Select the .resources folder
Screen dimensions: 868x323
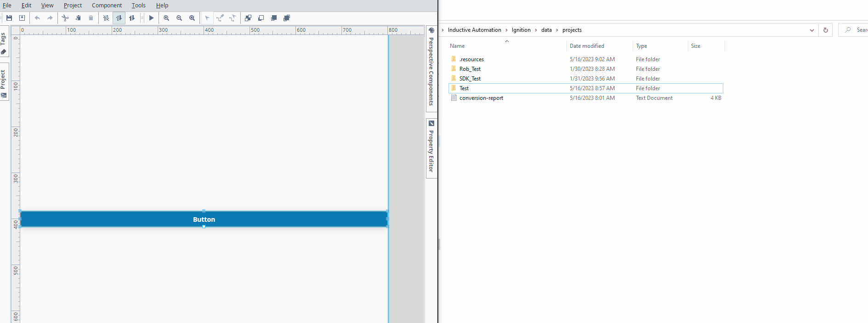tap(471, 59)
